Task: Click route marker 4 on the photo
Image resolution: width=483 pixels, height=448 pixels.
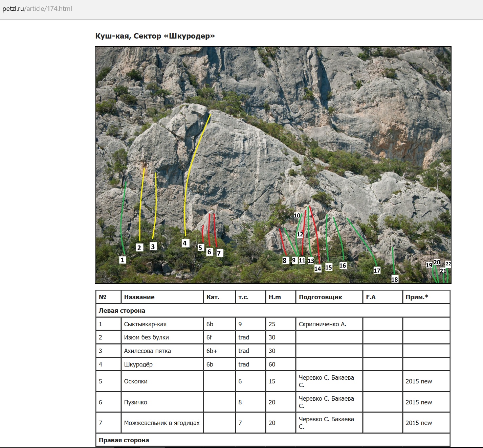Action: click(x=185, y=243)
